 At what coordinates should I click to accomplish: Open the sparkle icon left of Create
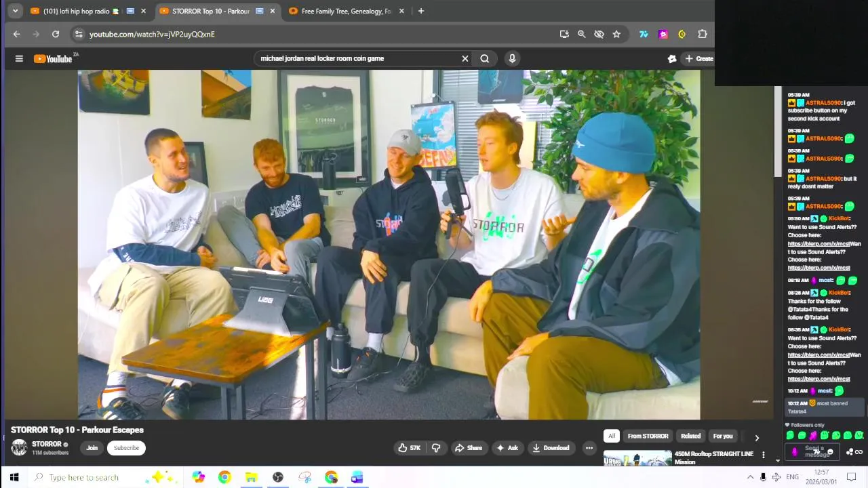click(672, 59)
